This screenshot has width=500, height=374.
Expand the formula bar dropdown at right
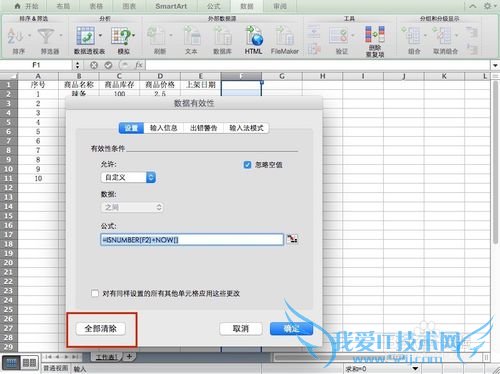pos(495,65)
